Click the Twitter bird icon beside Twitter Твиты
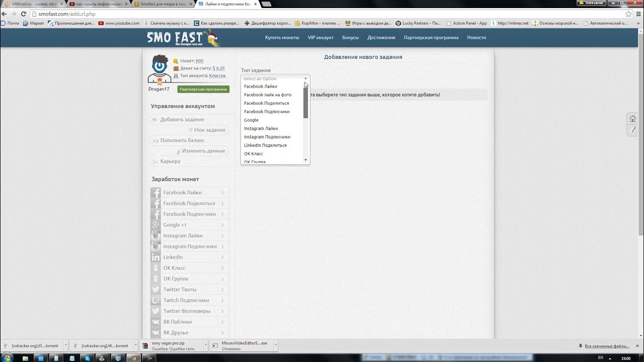The height and width of the screenshot is (362, 644). click(x=155, y=290)
